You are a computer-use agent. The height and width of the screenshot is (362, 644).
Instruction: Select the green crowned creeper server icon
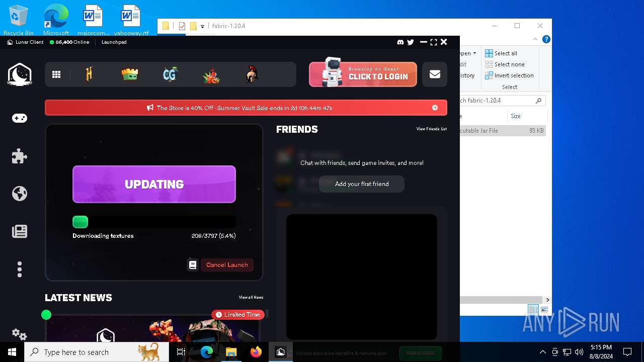click(130, 74)
